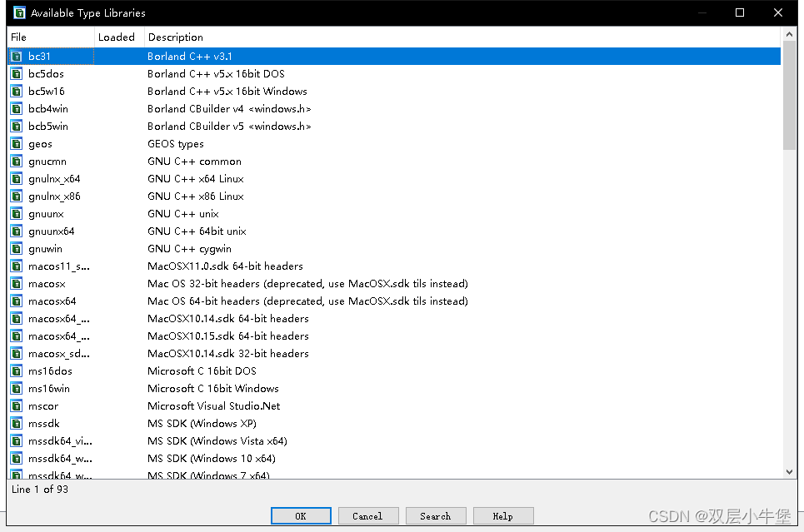The image size is (804, 532).
Task: Click the macosx64 library icon
Action: point(17,301)
